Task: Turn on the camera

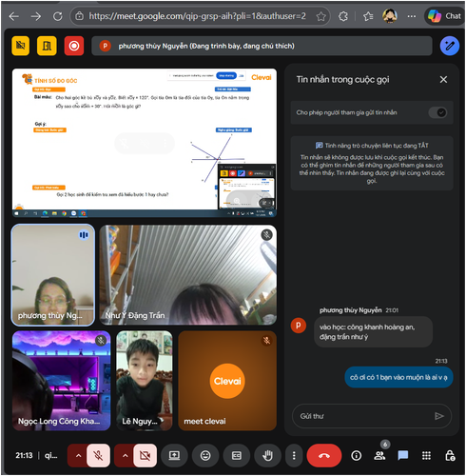Action: click(x=145, y=456)
